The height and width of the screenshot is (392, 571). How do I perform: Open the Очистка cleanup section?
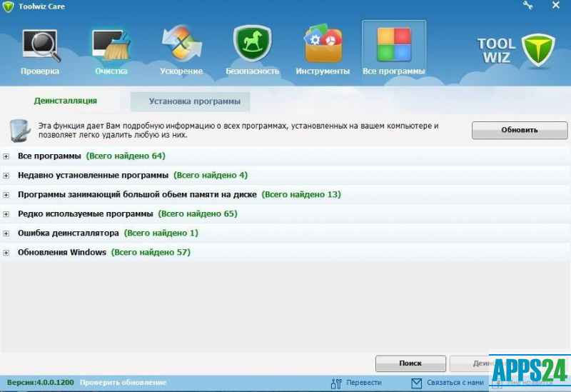coord(111,51)
